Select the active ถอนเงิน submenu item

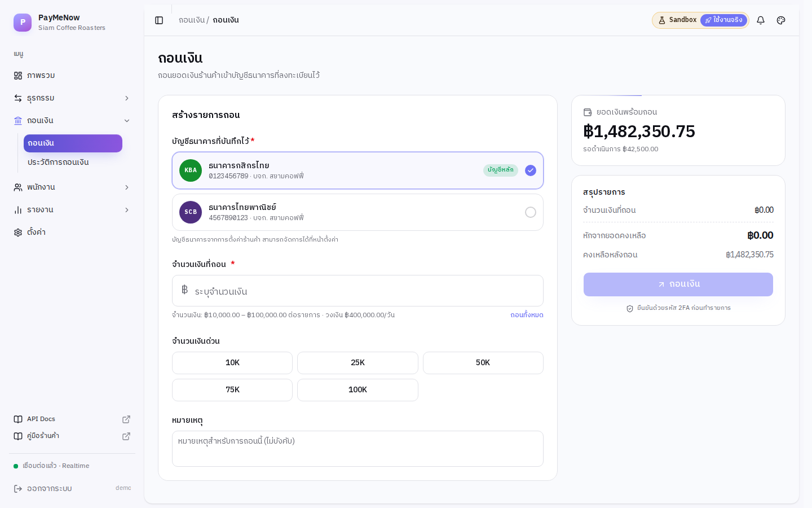point(73,143)
